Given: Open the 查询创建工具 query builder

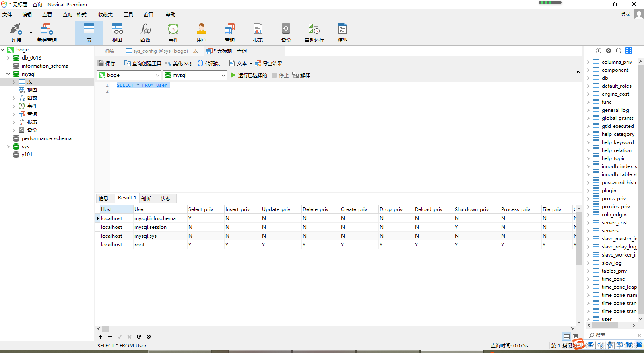Looking at the screenshot, I should pos(143,64).
